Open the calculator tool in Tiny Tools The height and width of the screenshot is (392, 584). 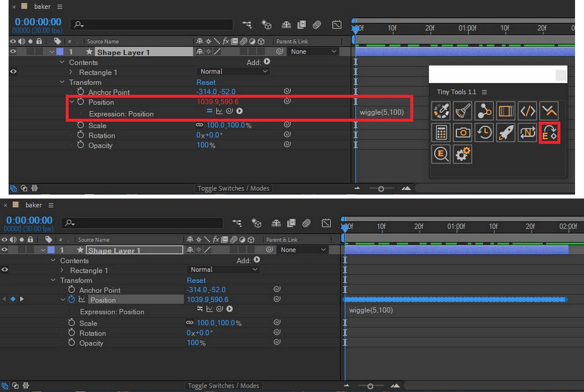click(x=441, y=132)
